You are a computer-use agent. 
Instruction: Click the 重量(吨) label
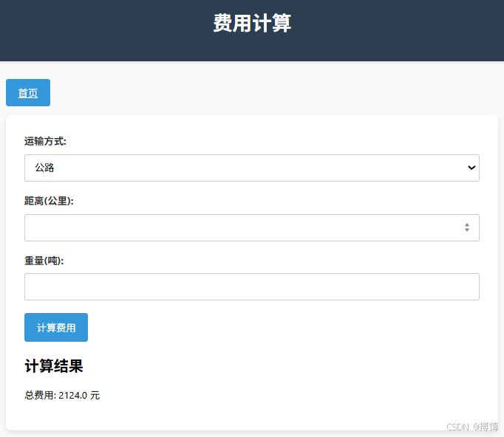[44, 261]
